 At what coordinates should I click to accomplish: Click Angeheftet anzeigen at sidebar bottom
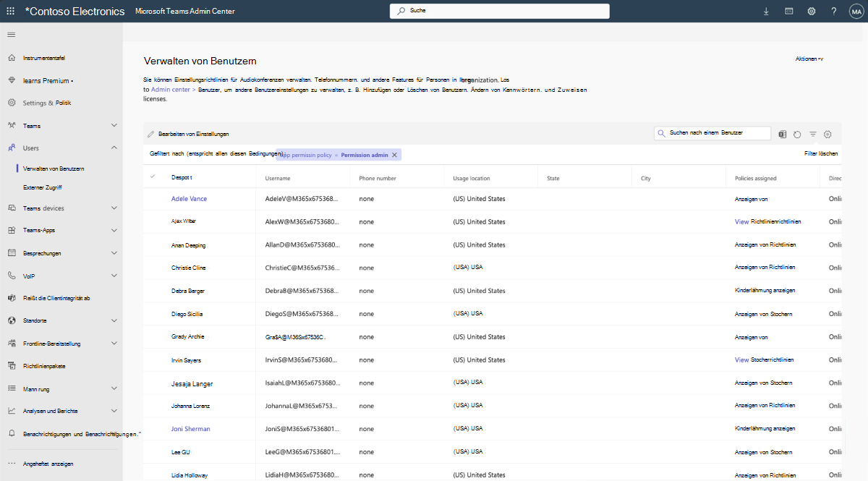click(x=48, y=464)
